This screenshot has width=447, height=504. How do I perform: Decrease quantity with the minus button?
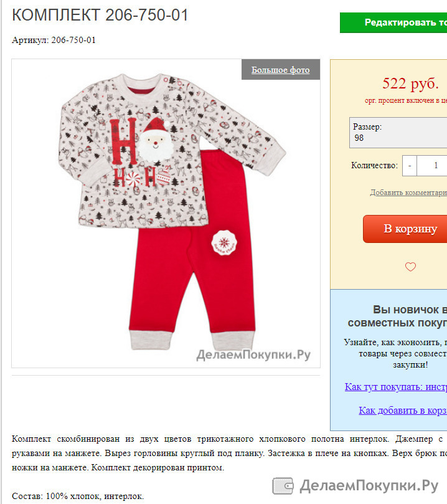(x=410, y=166)
